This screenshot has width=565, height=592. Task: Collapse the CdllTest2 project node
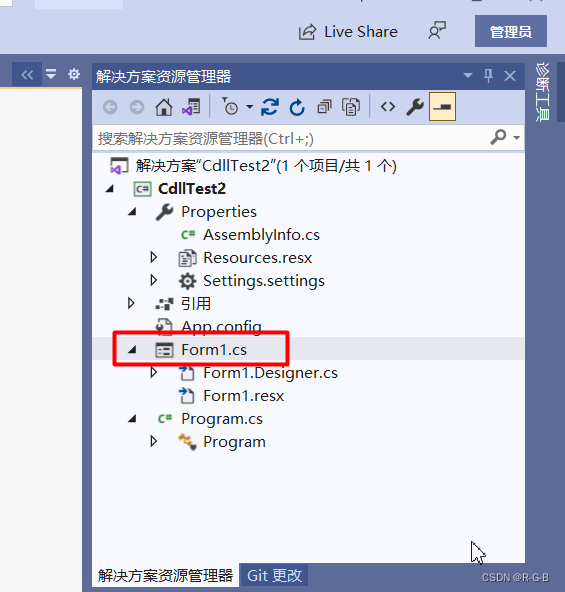pos(110,189)
